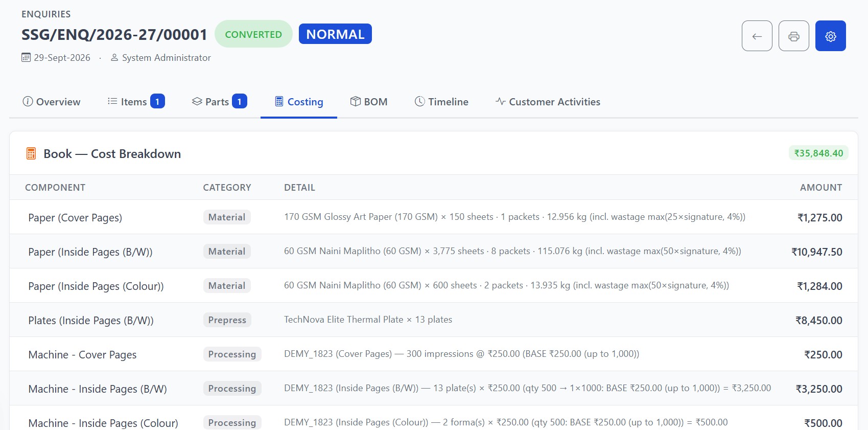Click the print icon button
The width and height of the screenshot is (868, 430).
tap(793, 36)
